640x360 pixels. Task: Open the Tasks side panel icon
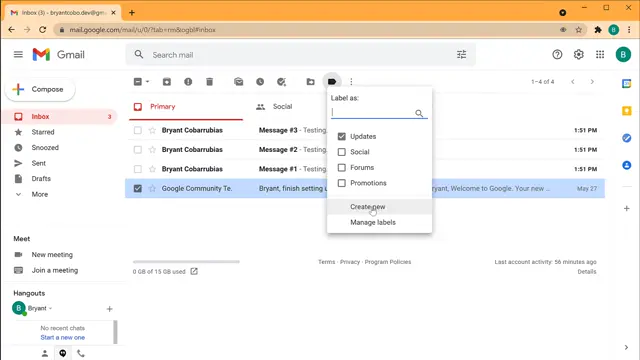click(627, 138)
